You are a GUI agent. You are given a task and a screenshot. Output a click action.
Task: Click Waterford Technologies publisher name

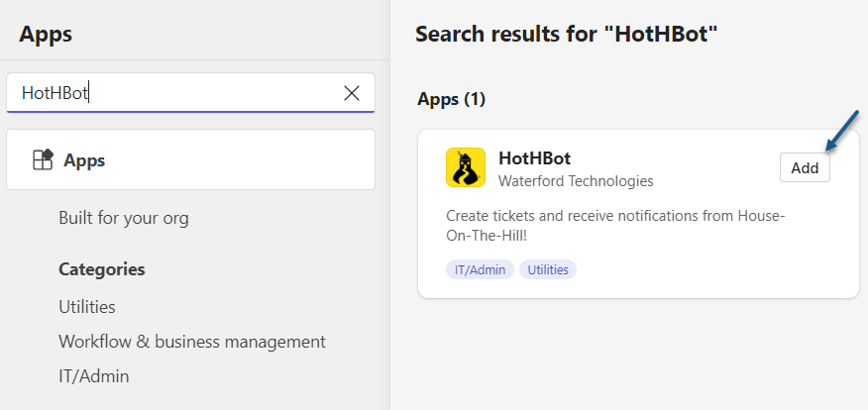pos(576,181)
